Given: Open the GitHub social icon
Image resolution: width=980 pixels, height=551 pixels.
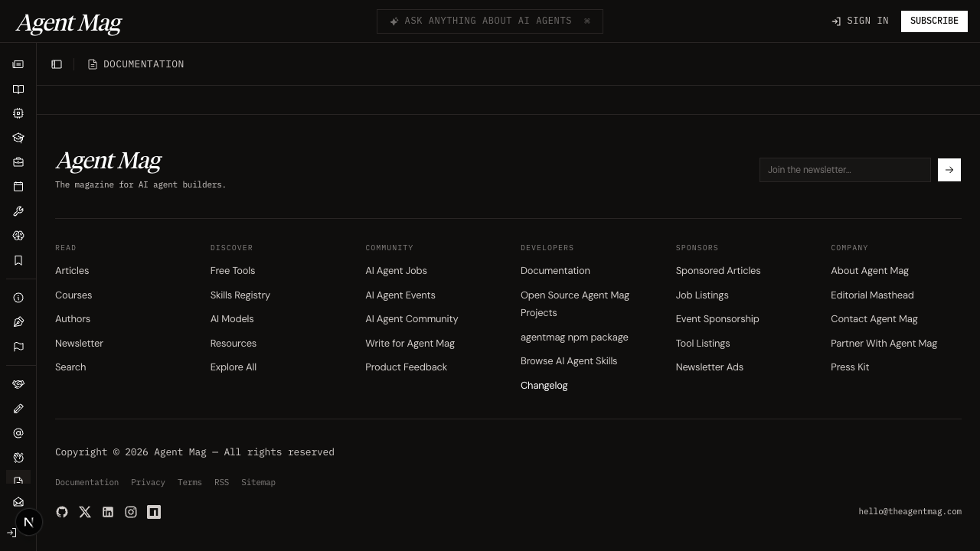Looking at the screenshot, I should click(62, 512).
